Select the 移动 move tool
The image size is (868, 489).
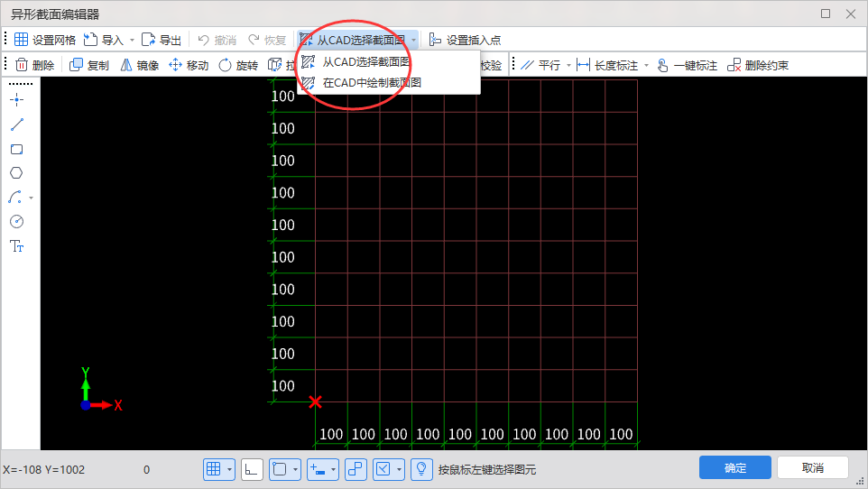[x=189, y=65]
